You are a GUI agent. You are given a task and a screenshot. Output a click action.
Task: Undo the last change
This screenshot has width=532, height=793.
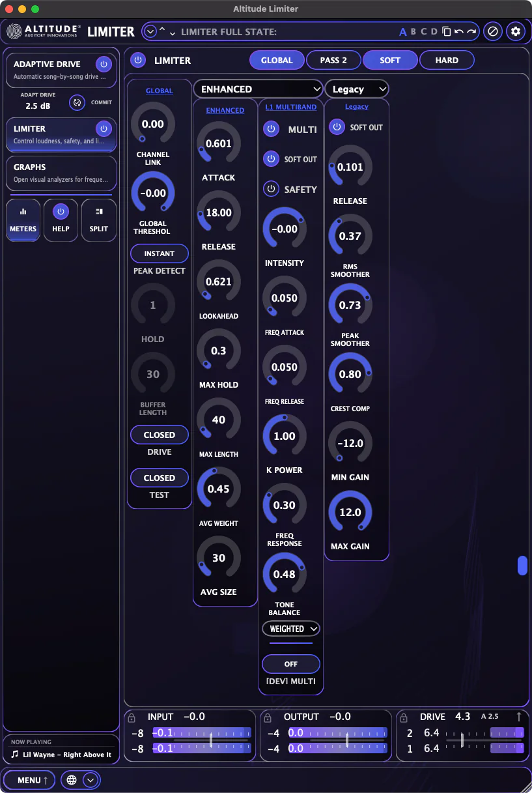(x=458, y=31)
